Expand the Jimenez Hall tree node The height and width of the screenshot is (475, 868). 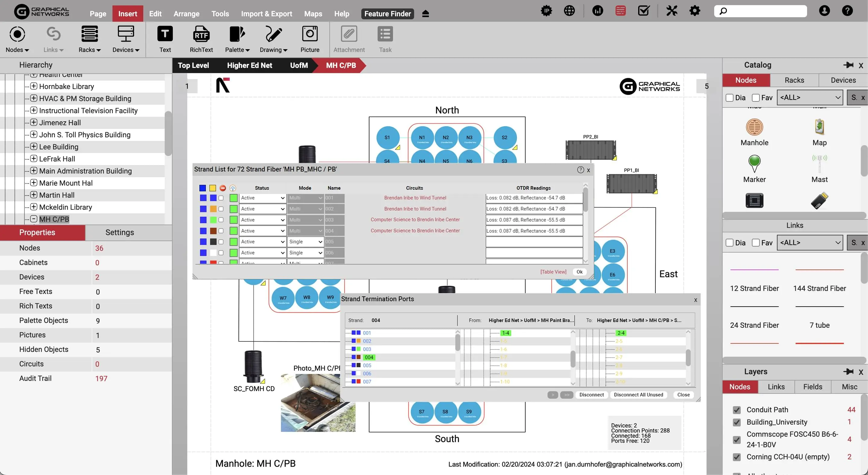pos(33,123)
